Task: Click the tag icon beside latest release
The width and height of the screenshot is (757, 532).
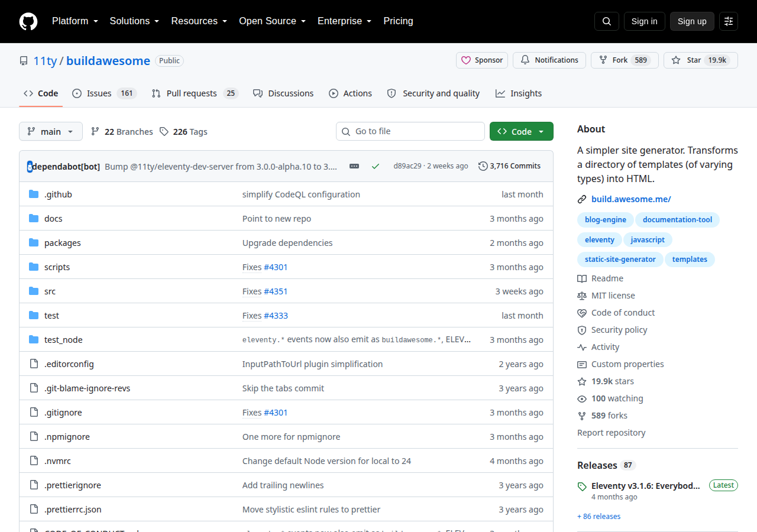Action: click(x=582, y=486)
